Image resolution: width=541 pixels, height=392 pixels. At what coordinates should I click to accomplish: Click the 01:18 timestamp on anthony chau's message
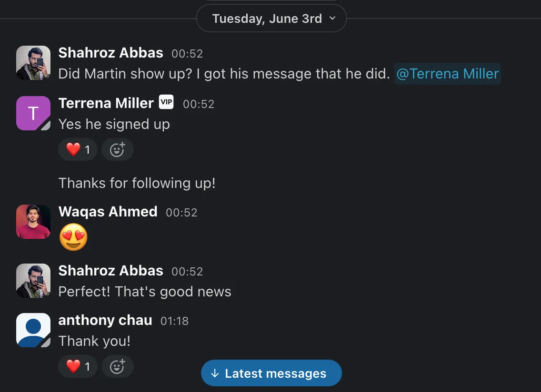click(174, 321)
